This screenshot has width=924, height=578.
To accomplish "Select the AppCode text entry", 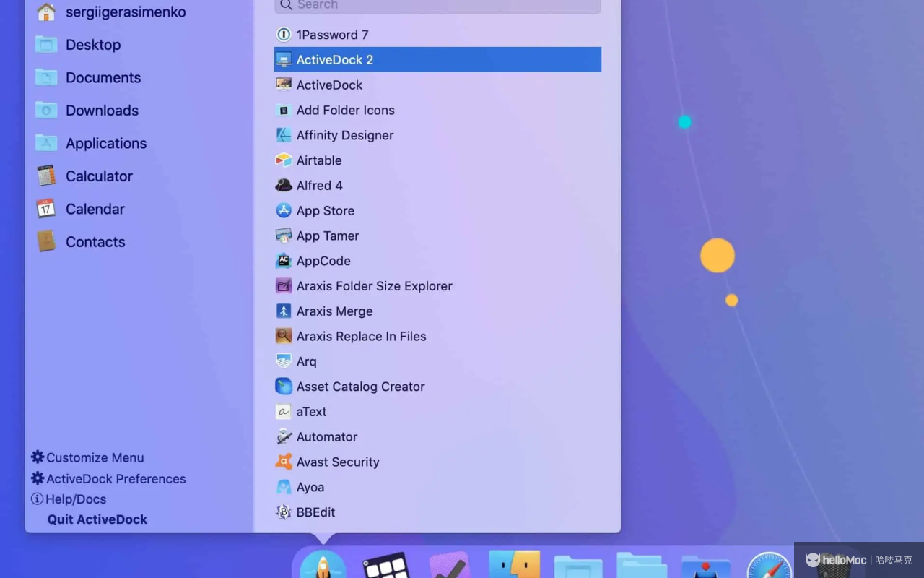I will point(323,261).
